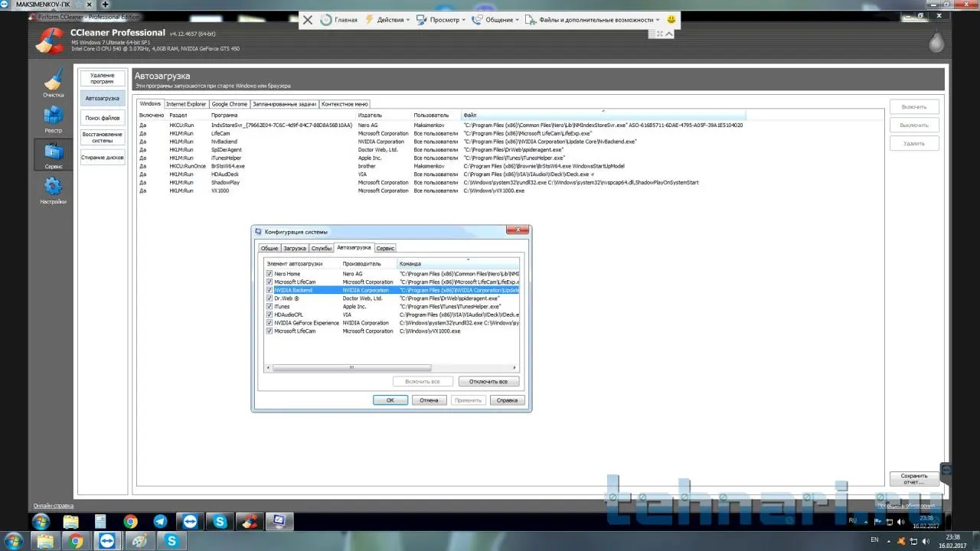Image resolution: width=980 pixels, height=551 pixels.
Task: Uncheck the Nero Home startup item
Action: click(269, 274)
